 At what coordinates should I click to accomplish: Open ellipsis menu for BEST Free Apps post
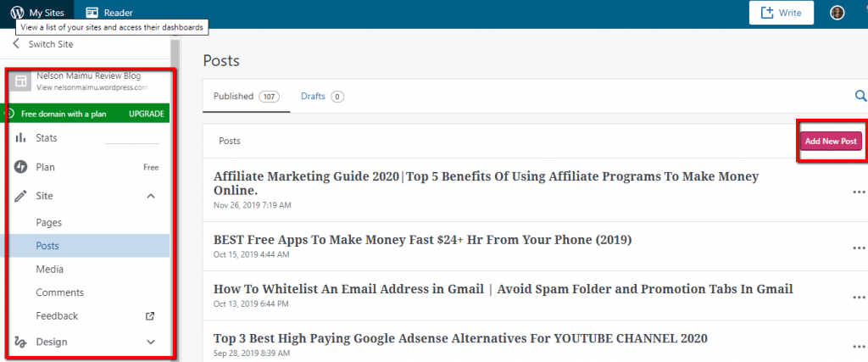(x=860, y=248)
